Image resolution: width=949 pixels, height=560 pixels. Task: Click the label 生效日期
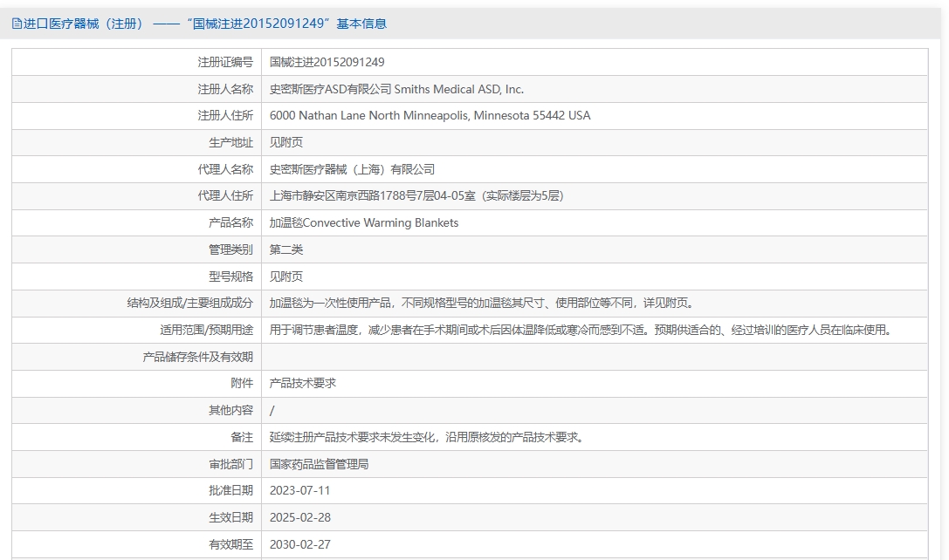(x=230, y=517)
